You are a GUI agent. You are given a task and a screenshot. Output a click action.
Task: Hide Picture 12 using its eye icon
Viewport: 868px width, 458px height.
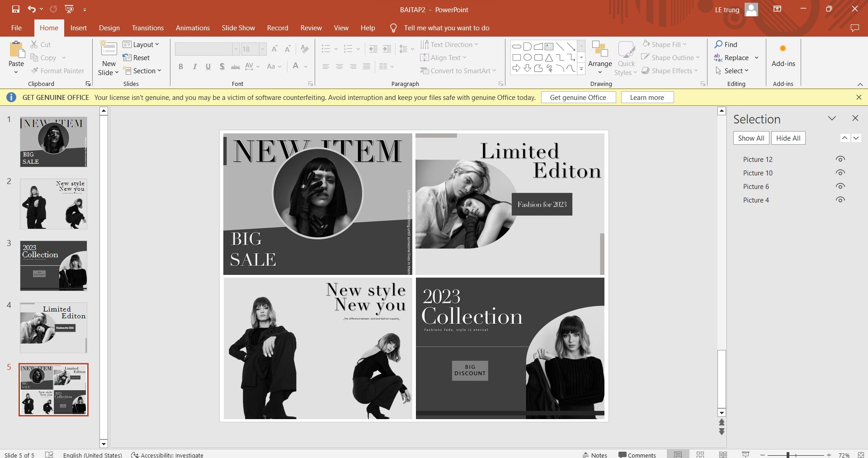[x=840, y=159]
